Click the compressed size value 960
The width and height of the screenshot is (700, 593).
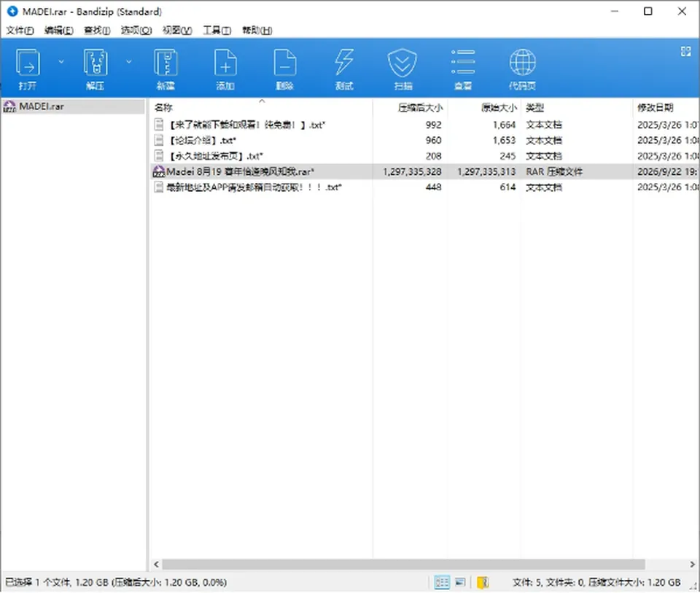433,141
